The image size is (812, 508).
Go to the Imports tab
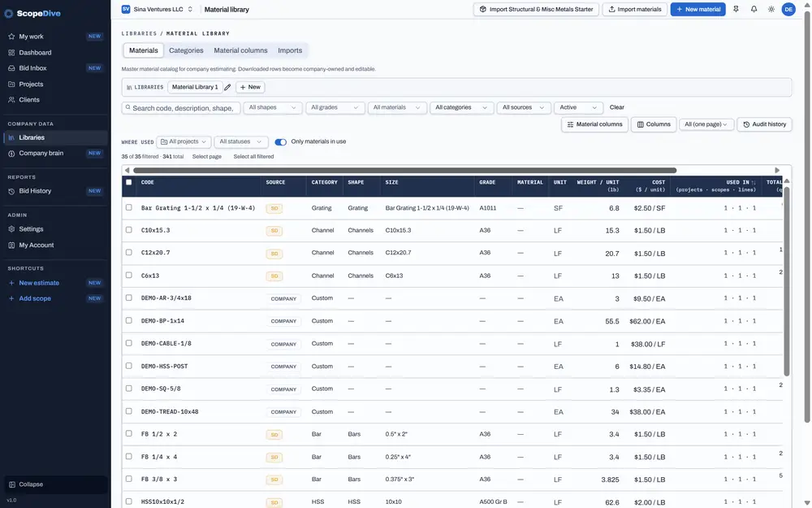point(290,50)
